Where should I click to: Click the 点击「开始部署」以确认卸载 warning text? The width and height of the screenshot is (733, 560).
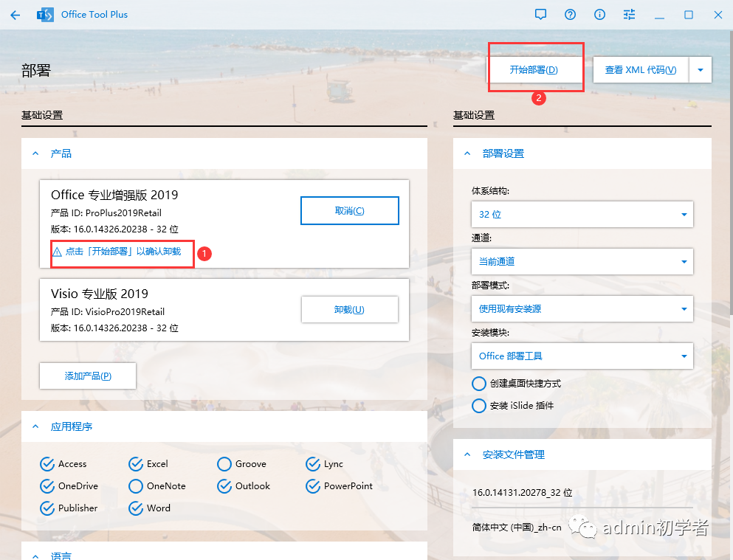point(123,252)
